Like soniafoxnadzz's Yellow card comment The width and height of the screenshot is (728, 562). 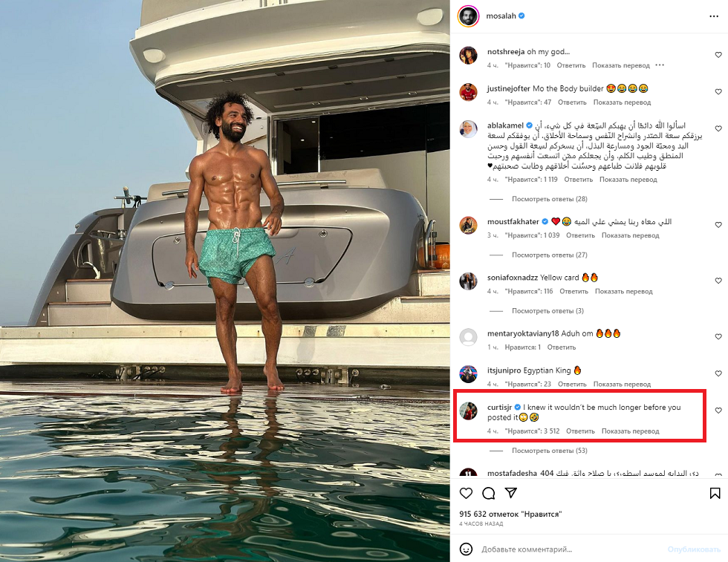point(718,281)
